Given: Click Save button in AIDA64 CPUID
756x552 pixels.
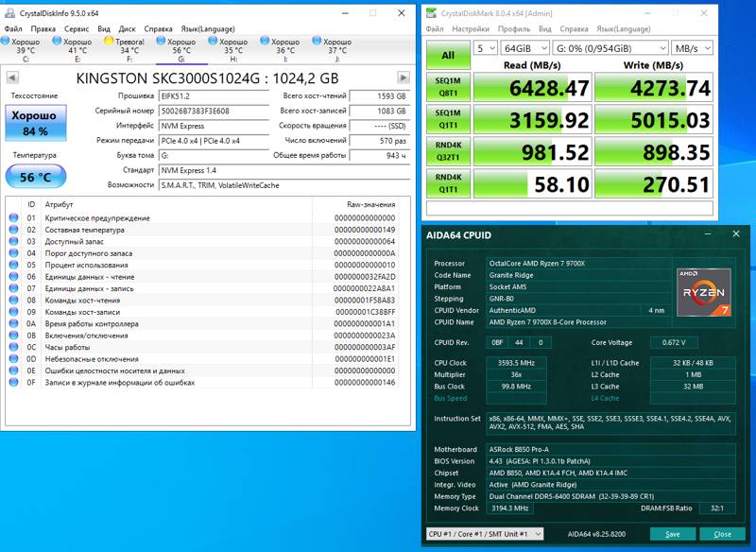Looking at the screenshot, I should tap(673, 534).
